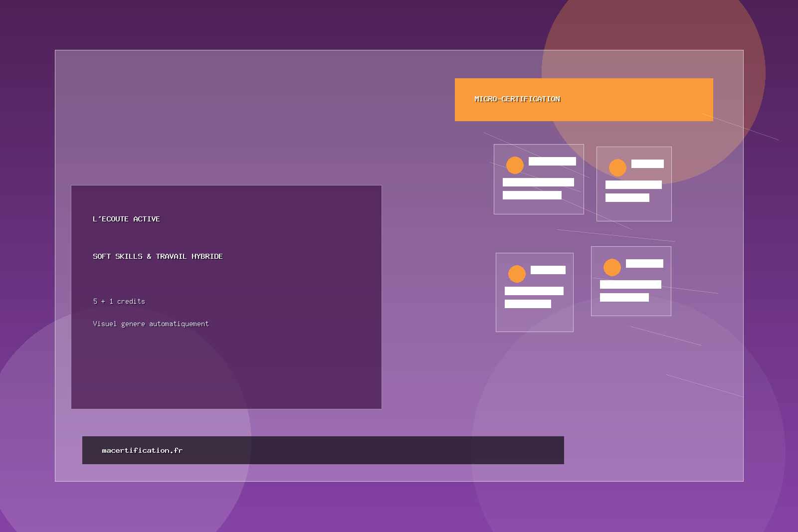Select the white title bar beside top-right card's circle
The width and height of the screenshot is (798, 532).
(647, 164)
